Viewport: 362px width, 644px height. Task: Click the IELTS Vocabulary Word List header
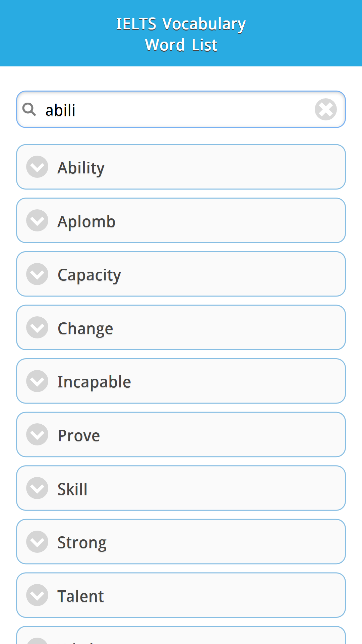pyautogui.click(x=181, y=34)
